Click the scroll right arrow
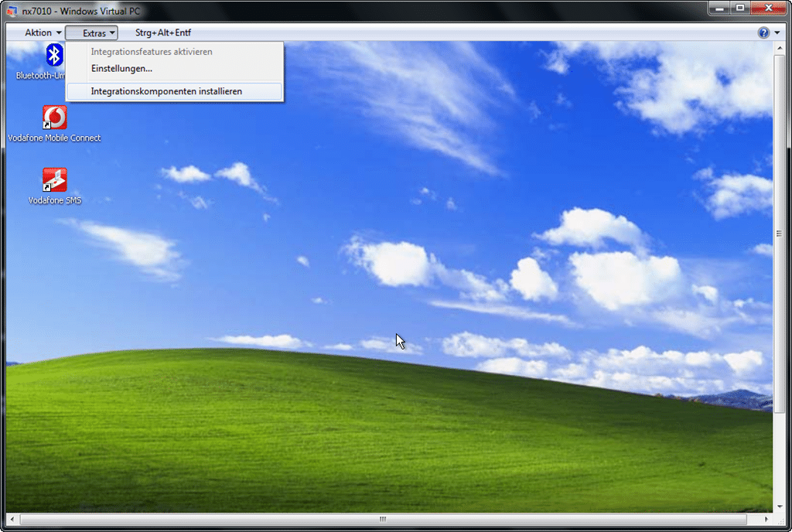 (x=766, y=519)
